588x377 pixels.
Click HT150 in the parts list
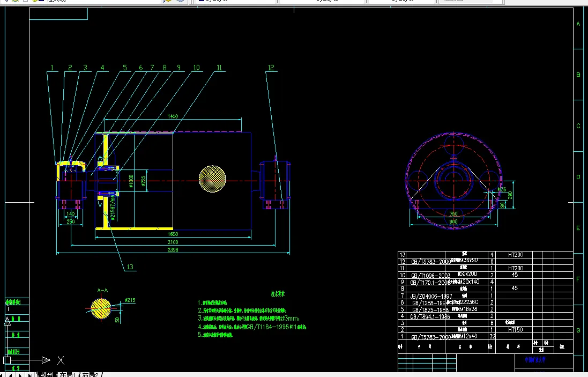click(x=516, y=330)
